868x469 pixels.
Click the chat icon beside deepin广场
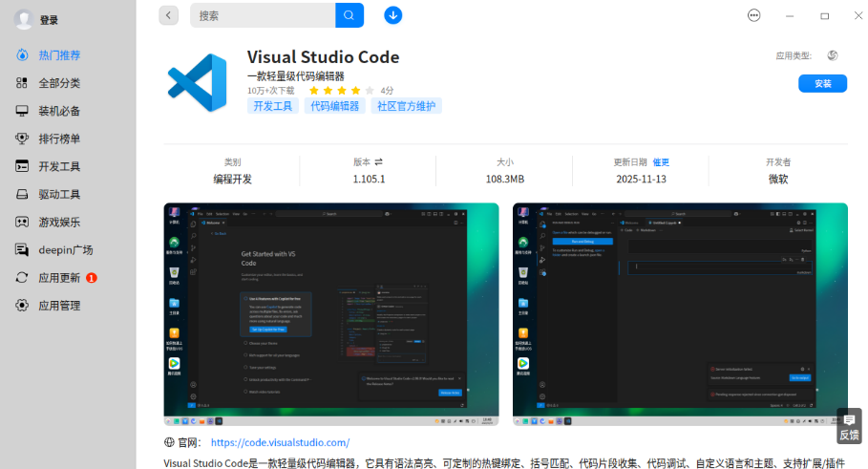tap(22, 249)
